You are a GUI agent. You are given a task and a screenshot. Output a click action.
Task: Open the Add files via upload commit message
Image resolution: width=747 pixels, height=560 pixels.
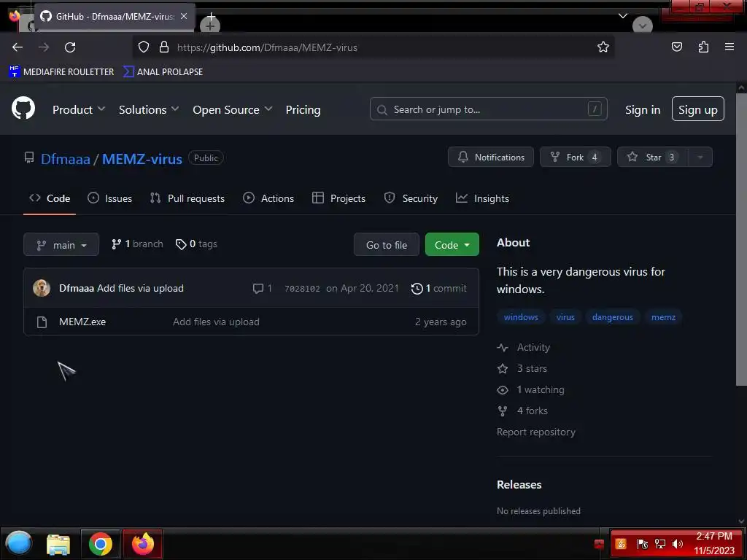[140, 288]
